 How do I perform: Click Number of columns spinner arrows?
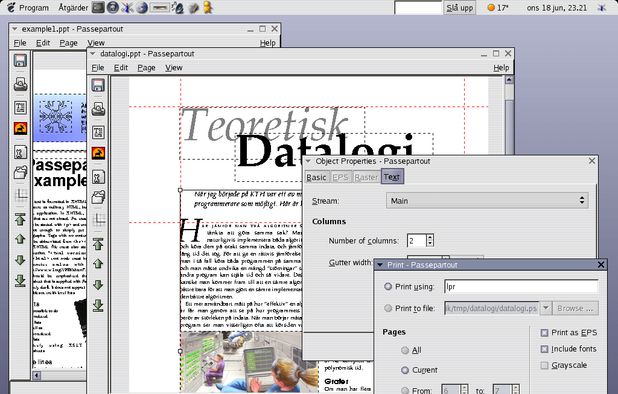coord(430,240)
